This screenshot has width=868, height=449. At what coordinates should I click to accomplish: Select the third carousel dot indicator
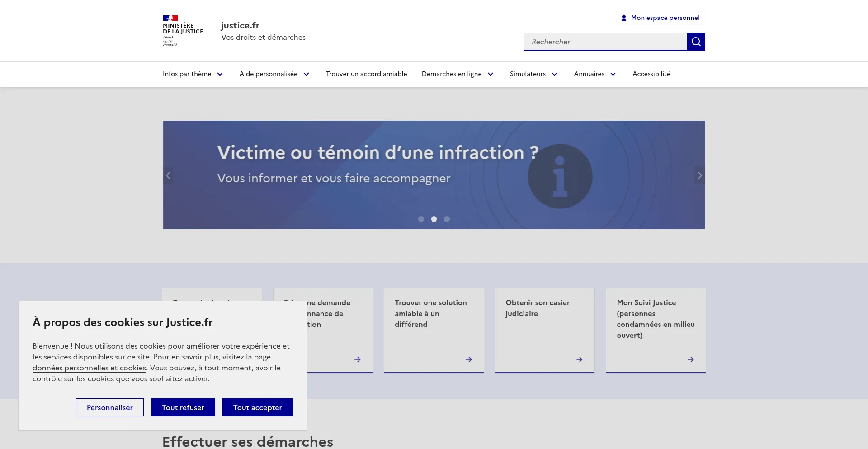tap(447, 219)
